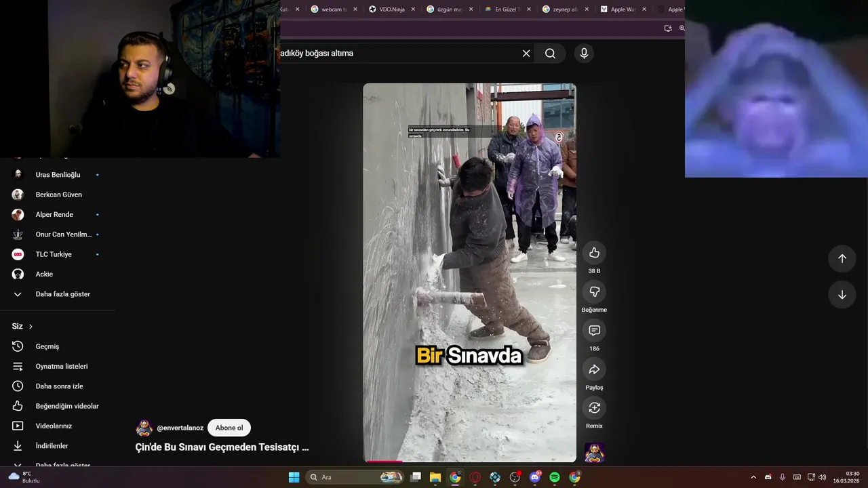Open the Siz section chevron
This screenshot has width=868, height=488.
click(x=31, y=327)
